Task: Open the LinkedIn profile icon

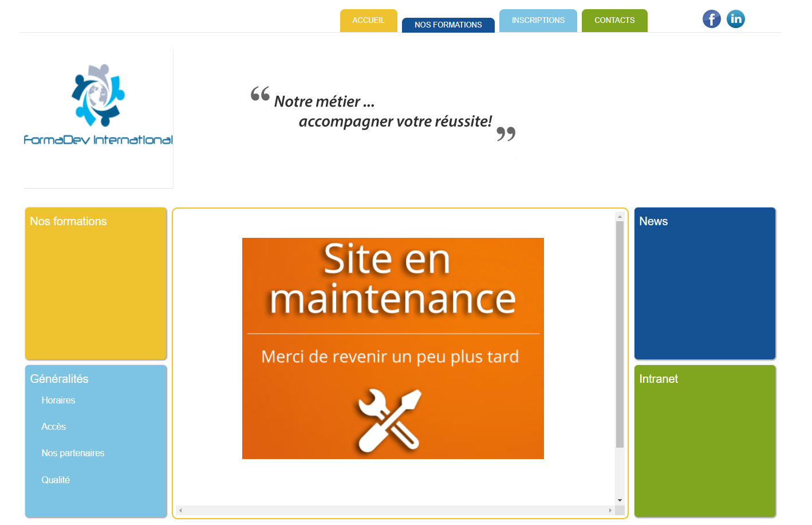Action: (x=736, y=19)
